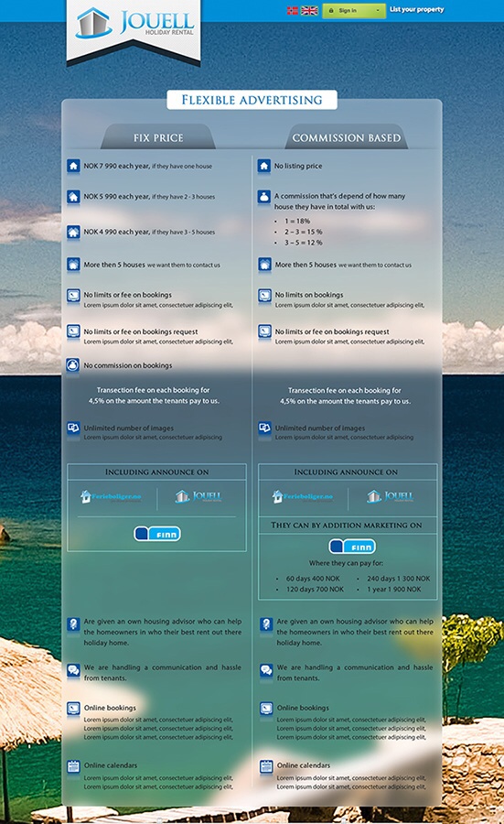Click Unlimited number of images icon in Fix Price
This screenshot has width=504, height=824.
(73, 428)
